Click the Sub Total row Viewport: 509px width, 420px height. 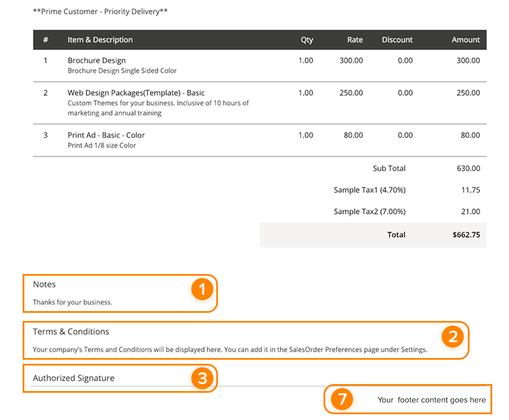(x=390, y=168)
